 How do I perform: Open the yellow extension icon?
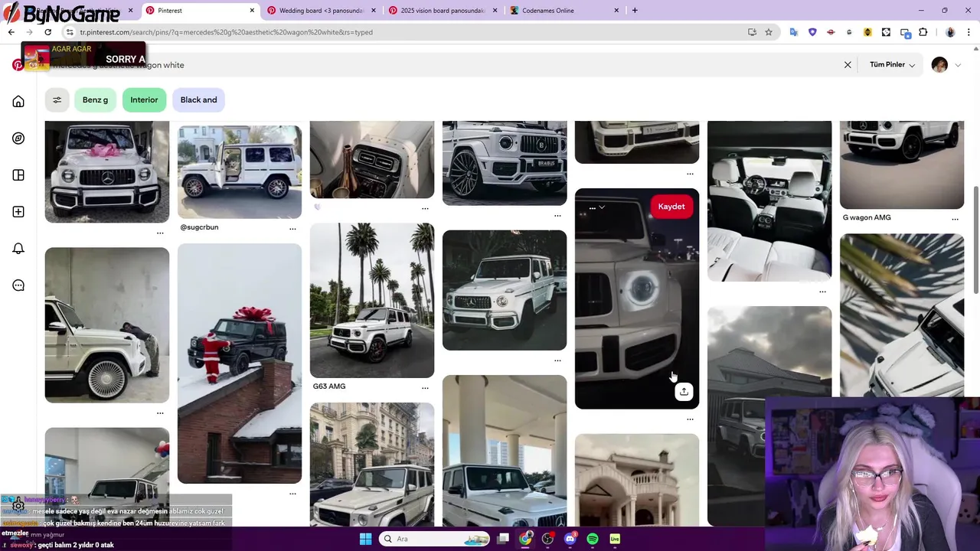click(867, 32)
